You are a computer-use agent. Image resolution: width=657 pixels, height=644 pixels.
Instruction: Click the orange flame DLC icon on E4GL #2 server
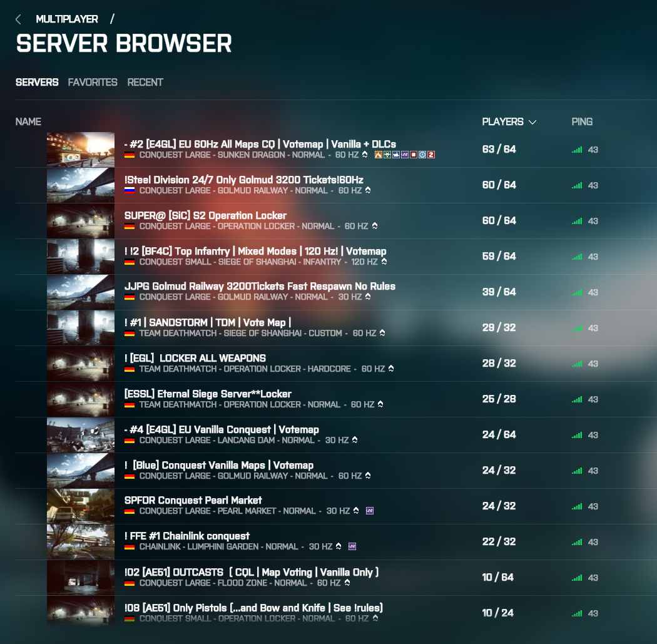pos(379,155)
